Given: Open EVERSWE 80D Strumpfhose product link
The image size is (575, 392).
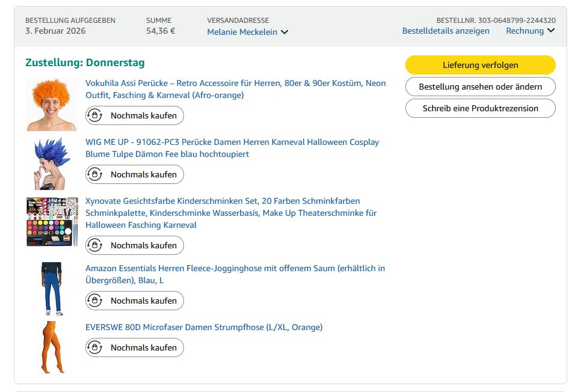Looking at the screenshot, I should (204, 327).
